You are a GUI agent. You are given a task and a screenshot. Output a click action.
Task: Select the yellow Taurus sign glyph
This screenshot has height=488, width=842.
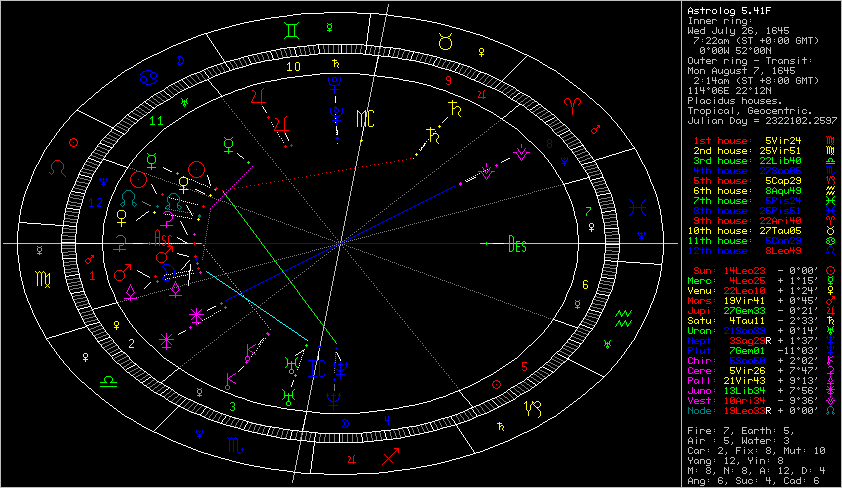(446, 41)
